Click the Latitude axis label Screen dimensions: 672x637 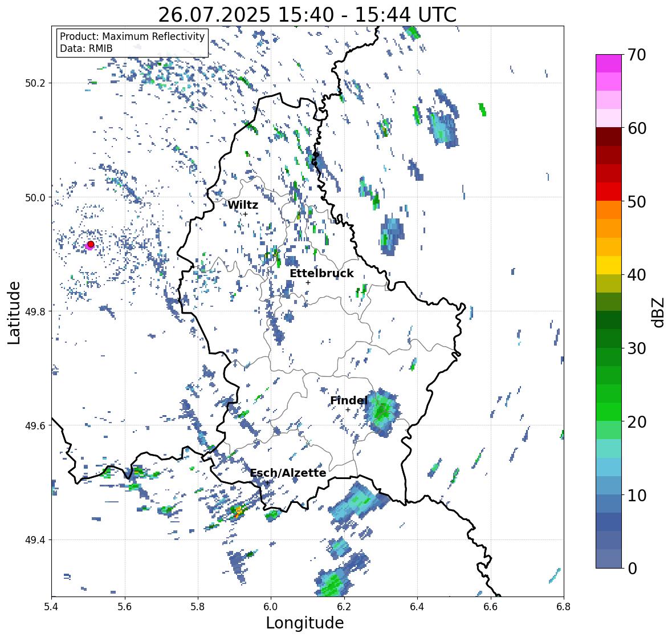click(x=14, y=313)
